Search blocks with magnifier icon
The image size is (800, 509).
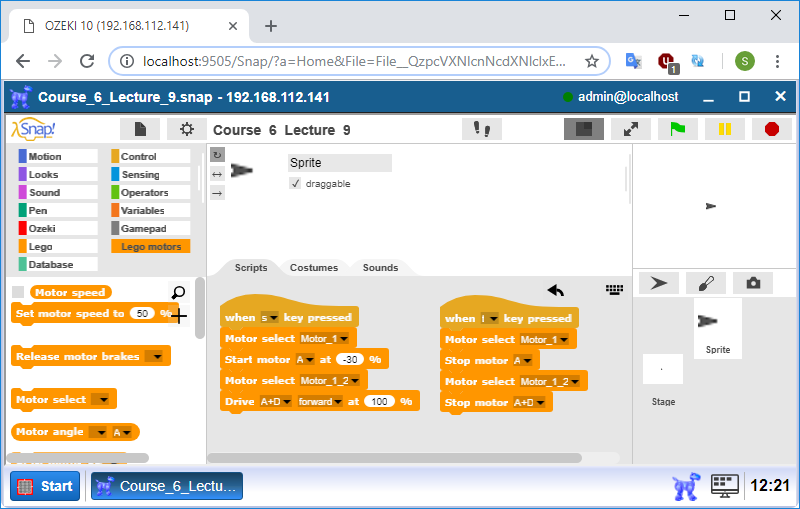[178, 293]
